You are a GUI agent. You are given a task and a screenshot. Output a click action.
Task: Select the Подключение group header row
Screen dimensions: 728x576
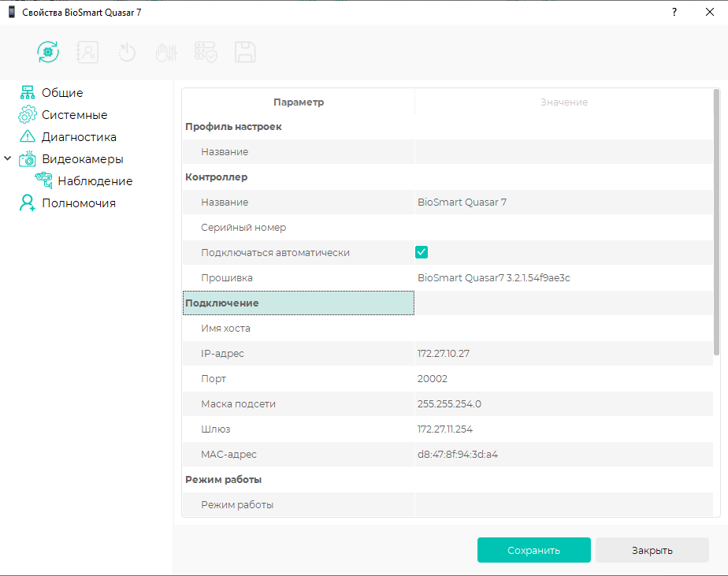299,303
